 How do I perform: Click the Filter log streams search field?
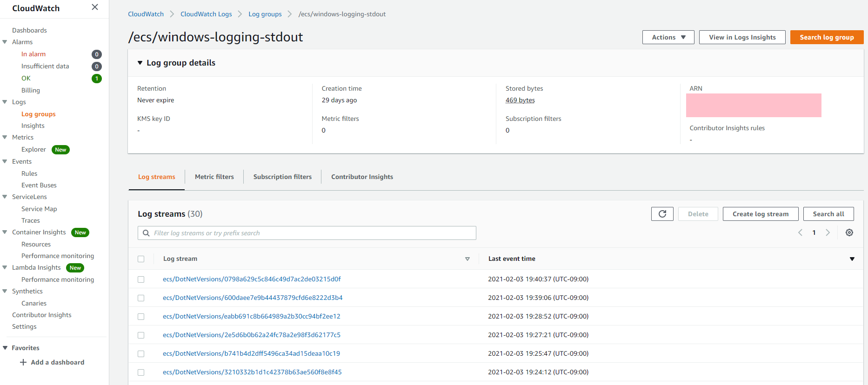[307, 233]
